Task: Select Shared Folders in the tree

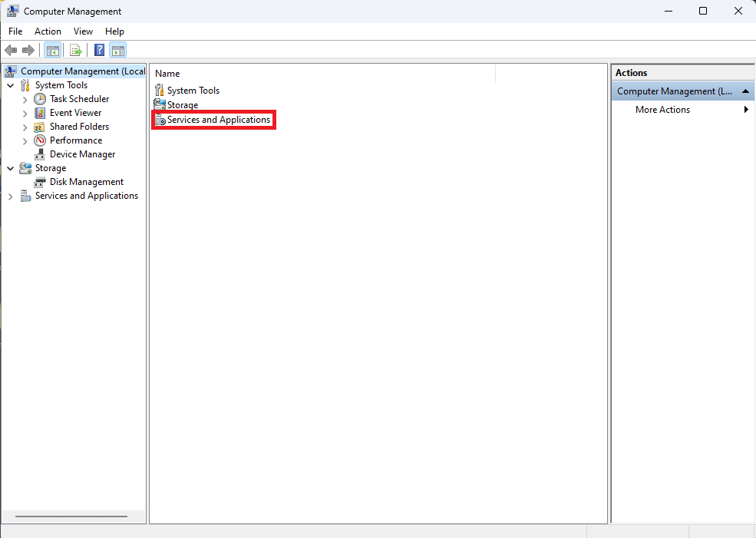Action: (80, 127)
